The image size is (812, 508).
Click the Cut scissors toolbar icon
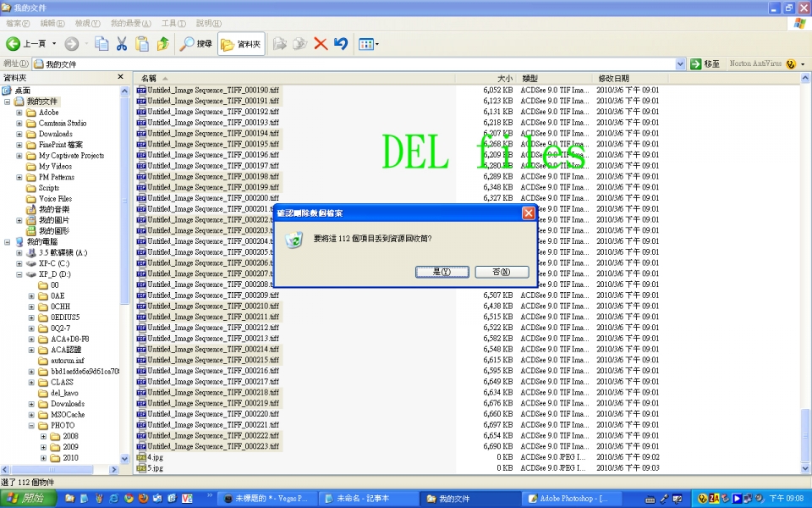[x=122, y=44]
